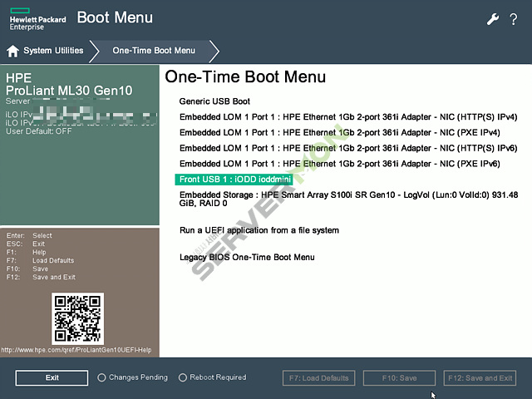
Task: Click the F7: Load Defaults shortcut hint
Action: coord(40,260)
